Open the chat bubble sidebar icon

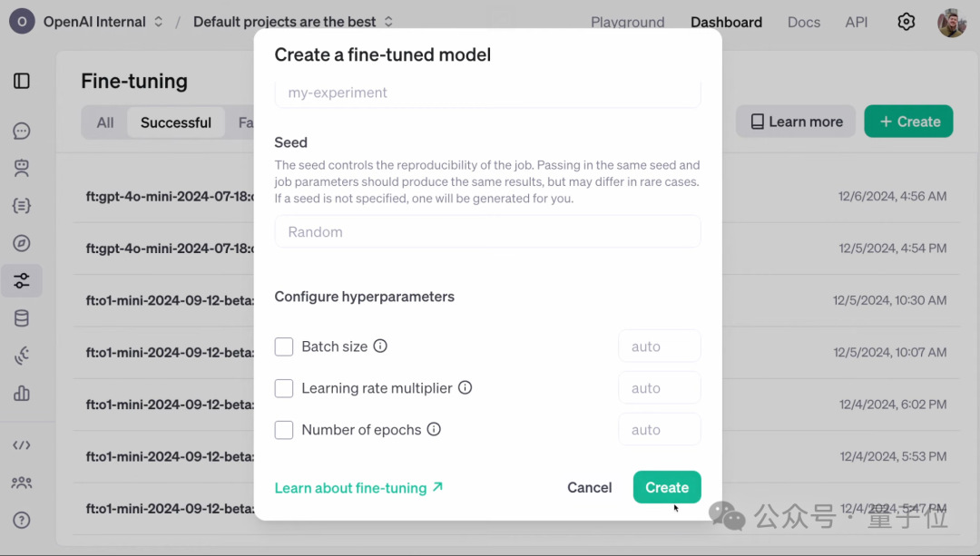pyautogui.click(x=22, y=132)
